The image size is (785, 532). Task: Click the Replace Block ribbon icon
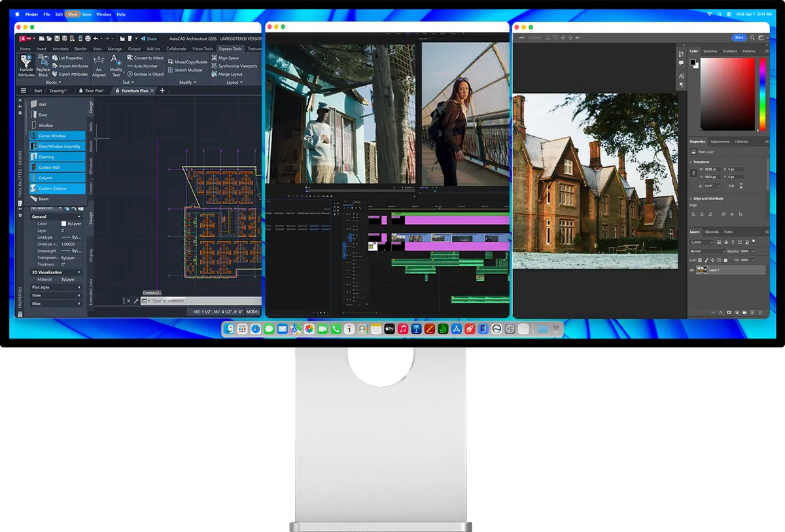43,66
